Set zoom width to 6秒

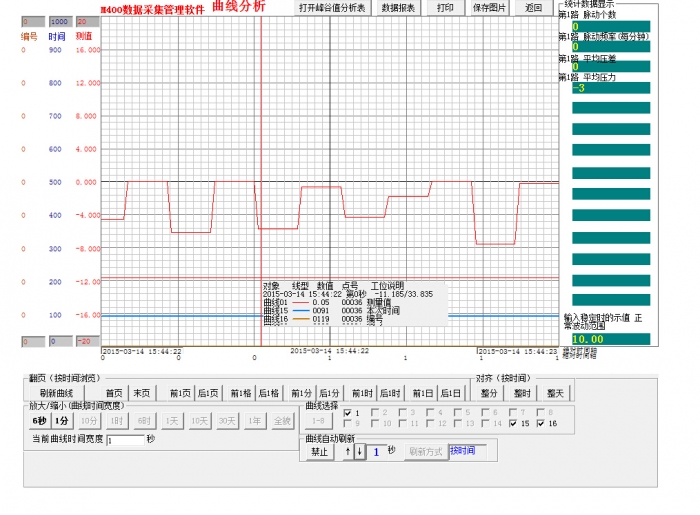tap(38, 420)
